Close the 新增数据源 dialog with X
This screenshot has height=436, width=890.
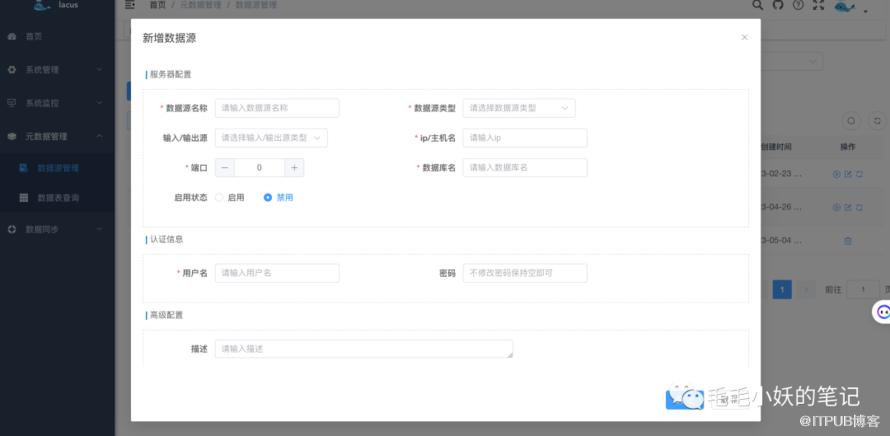click(744, 37)
